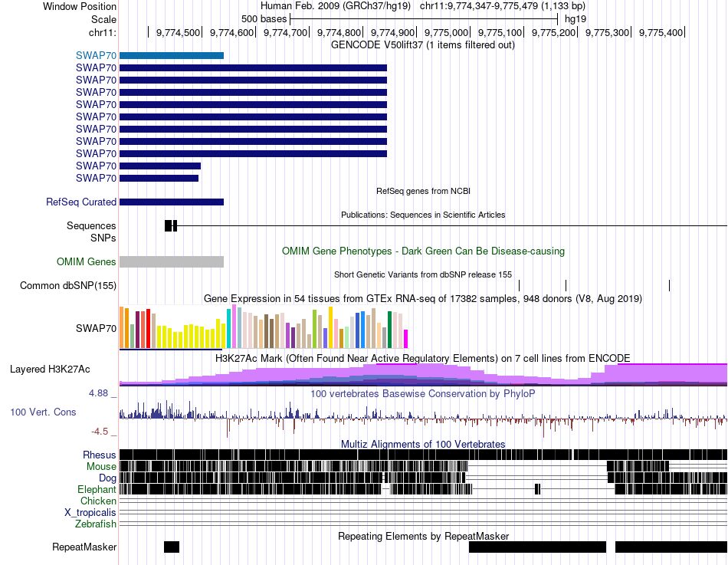Screen dimensions: 728x565
Task: Click the Layered H3K27Ac label
Action: (50, 369)
